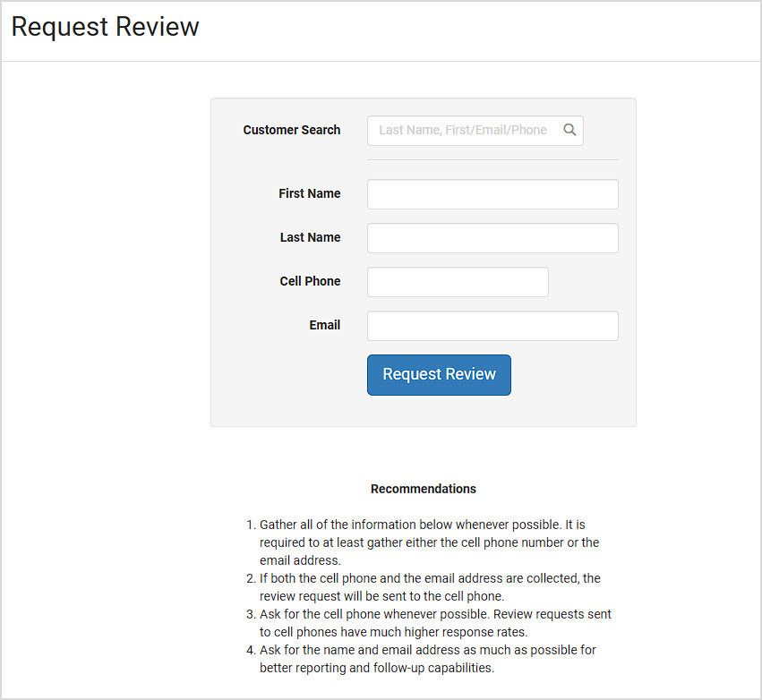762x700 pixels.
Task: Click the Cell Phone label
Action: [x=310, y=281]
